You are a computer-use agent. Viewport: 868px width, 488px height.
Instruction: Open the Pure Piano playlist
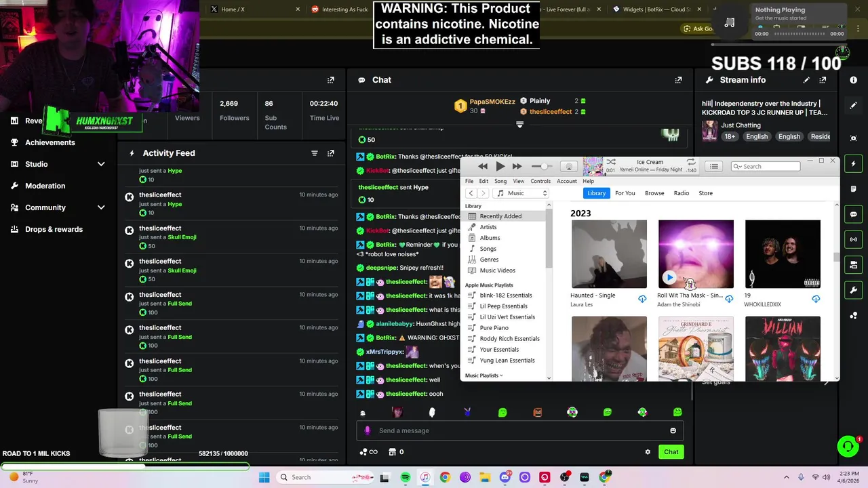tap(494, 328)
